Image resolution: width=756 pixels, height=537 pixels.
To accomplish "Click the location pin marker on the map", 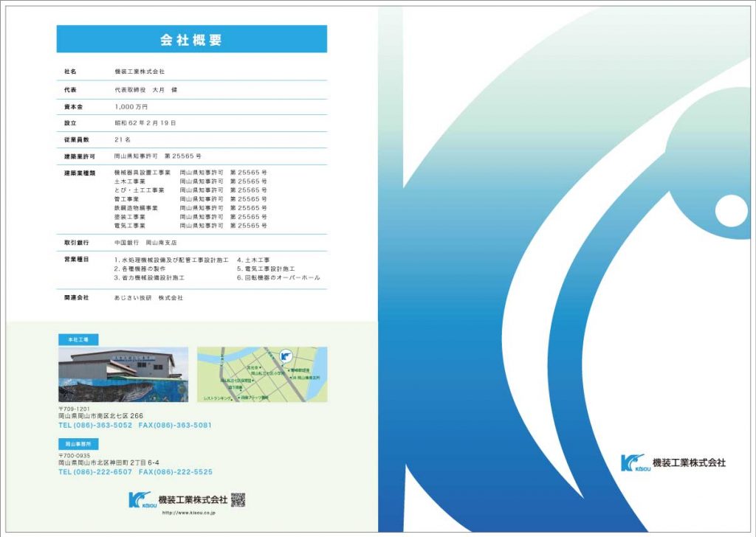I will pos(285,356).
